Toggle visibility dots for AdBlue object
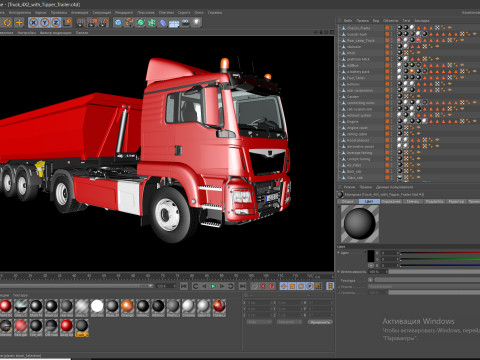Viewport: 480px width, 360px height. [x=392, y=65]
